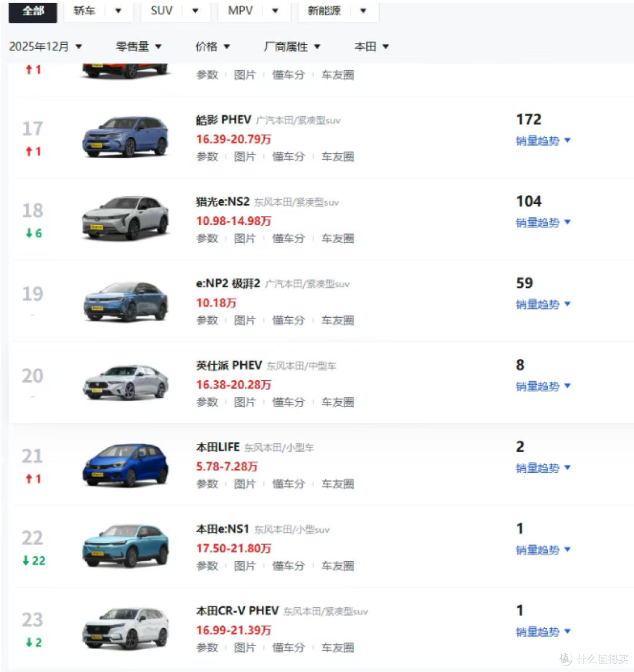The height and width of the screenshot is (672, 634).
Task: Switch to the 轿车 tab
Action: (x=85, y=11)
